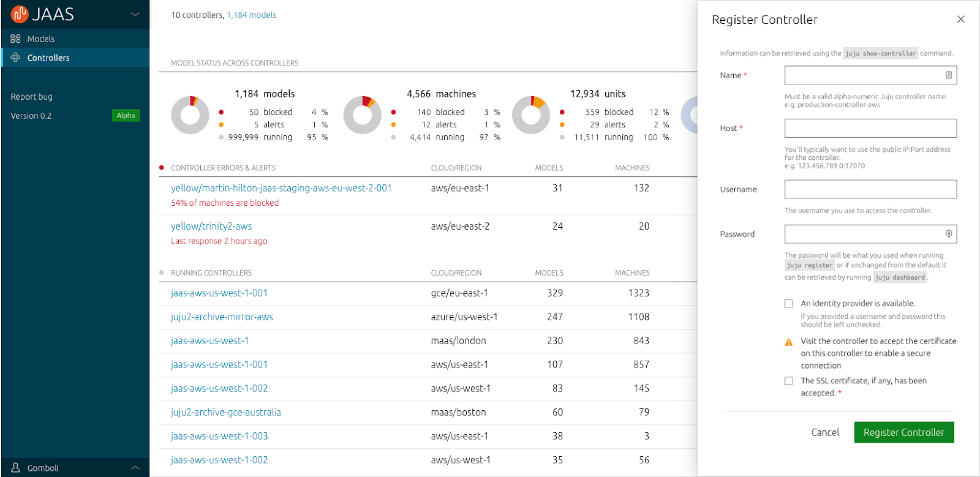Click the green Alpha badge

pyautogui.click(x=126, y=116)
